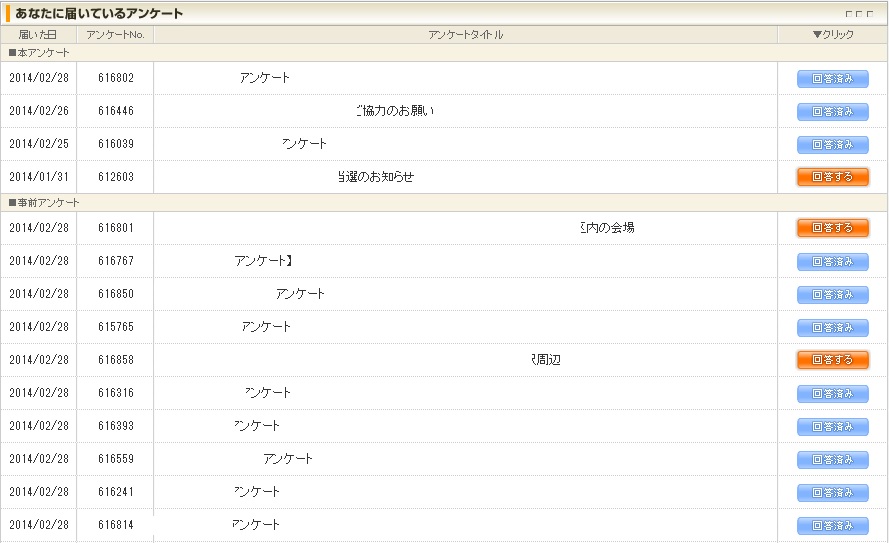Open survey title ending 内の会場

607,228
